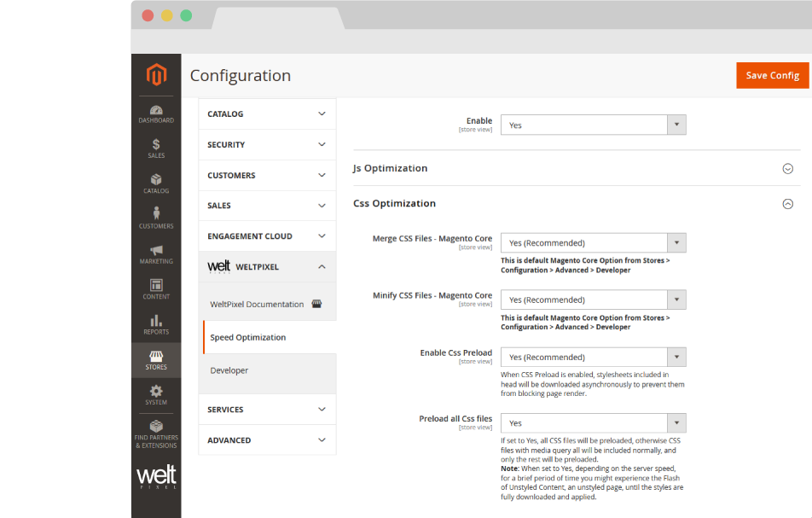Select the Catalog sidebar icon
812x518 pixels.
[x=156, y=184]
